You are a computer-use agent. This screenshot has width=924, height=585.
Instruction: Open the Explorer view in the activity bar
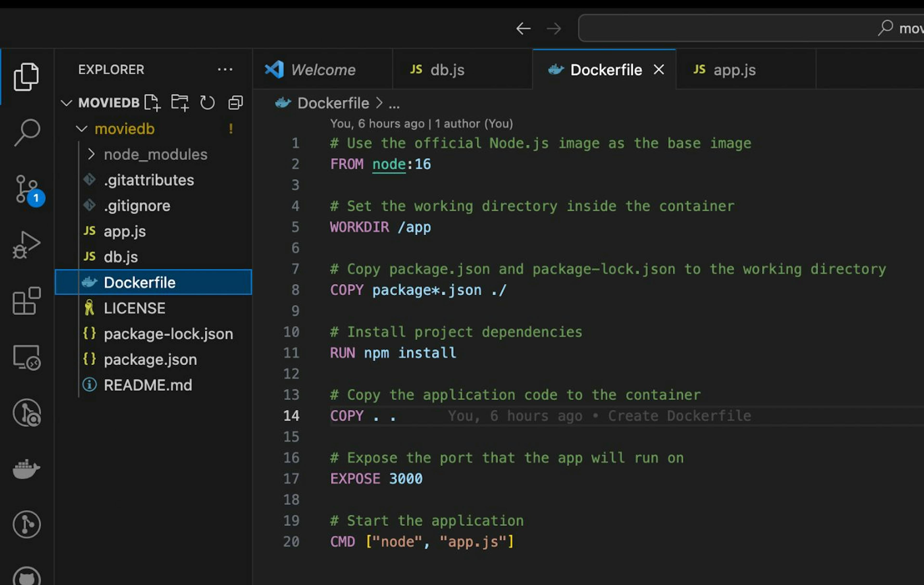(26, 77)
